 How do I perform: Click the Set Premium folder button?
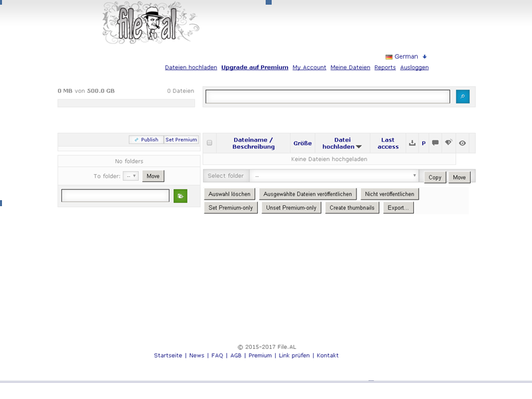click(181, 140)
